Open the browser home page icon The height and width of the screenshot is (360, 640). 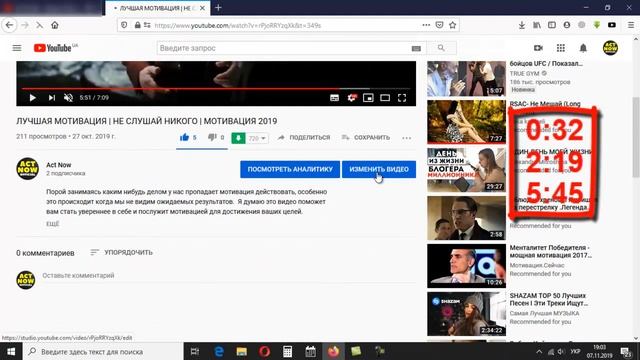[55, 25]
